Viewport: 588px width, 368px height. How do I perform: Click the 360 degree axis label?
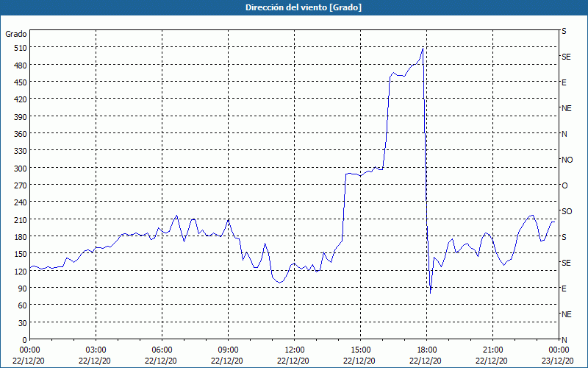coord(21,134)
